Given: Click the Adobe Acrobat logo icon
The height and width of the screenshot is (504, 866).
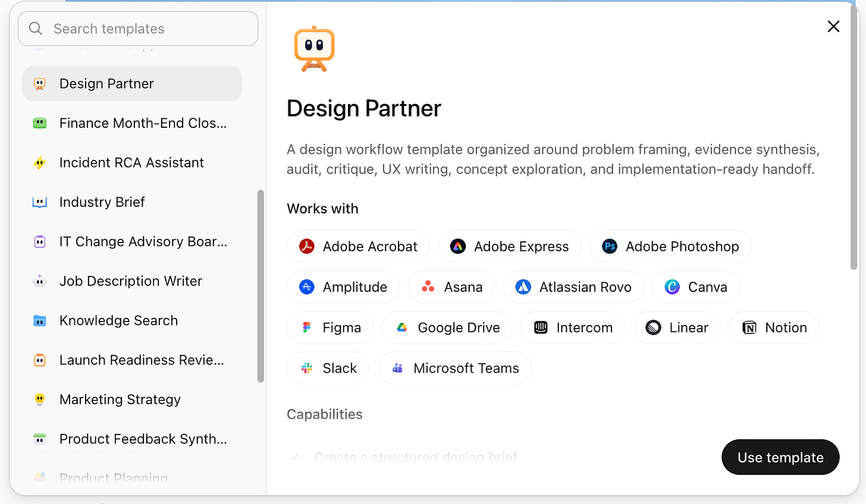Looking at the screenshot, I should click(307, 247).
